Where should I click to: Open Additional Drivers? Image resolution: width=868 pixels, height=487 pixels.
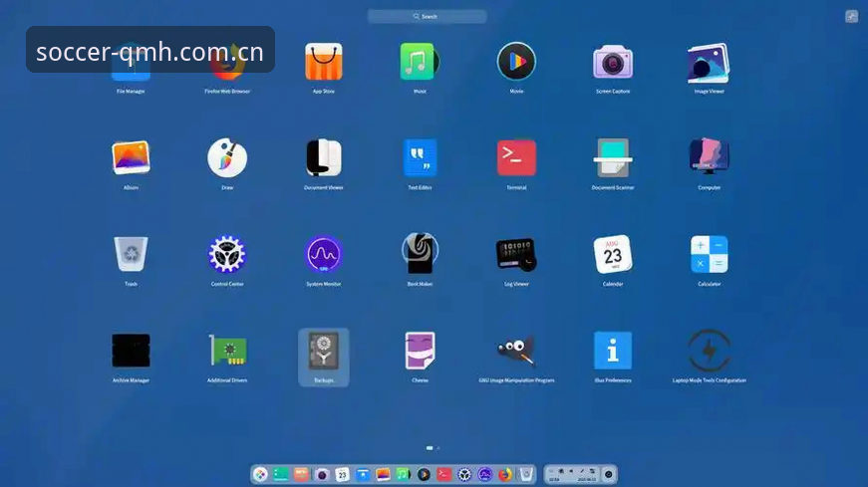pos(227,351)
